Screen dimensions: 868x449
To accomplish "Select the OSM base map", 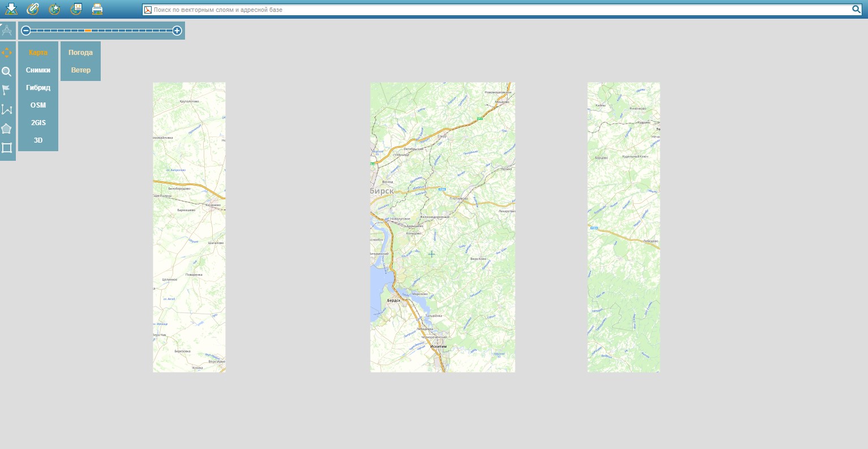I will click(38, 105).
